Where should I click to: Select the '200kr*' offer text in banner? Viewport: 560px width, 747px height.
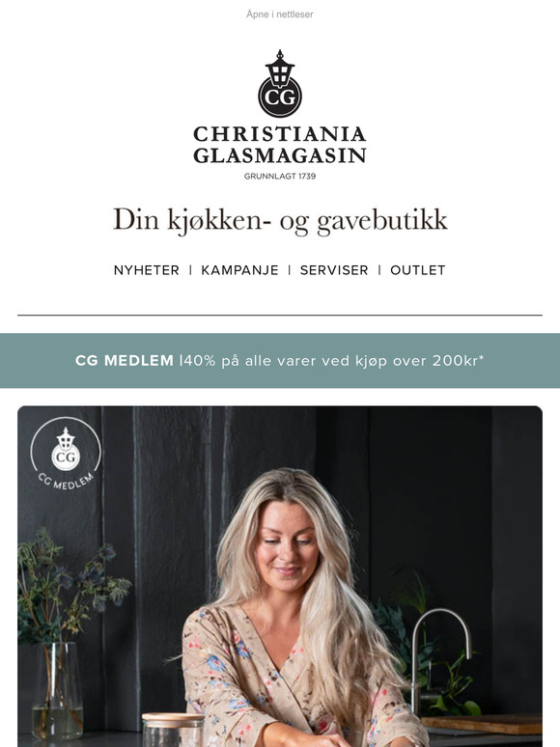(x=458, y=361)
